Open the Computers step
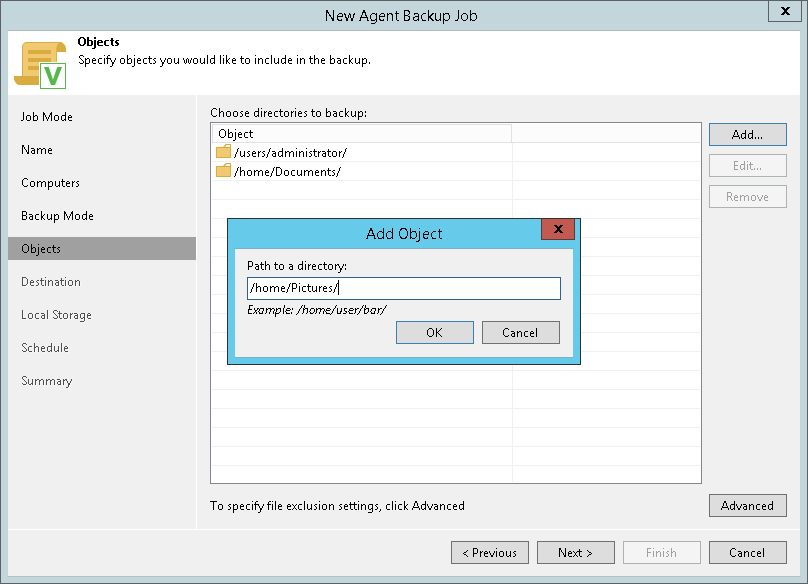 (x=50, y=183)
